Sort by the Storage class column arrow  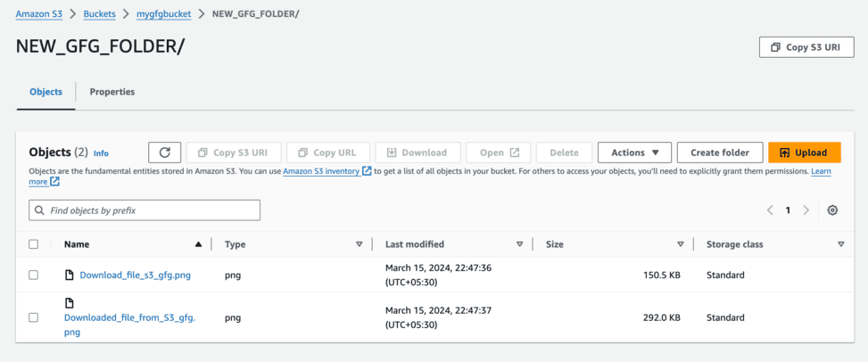pos(841,244)
